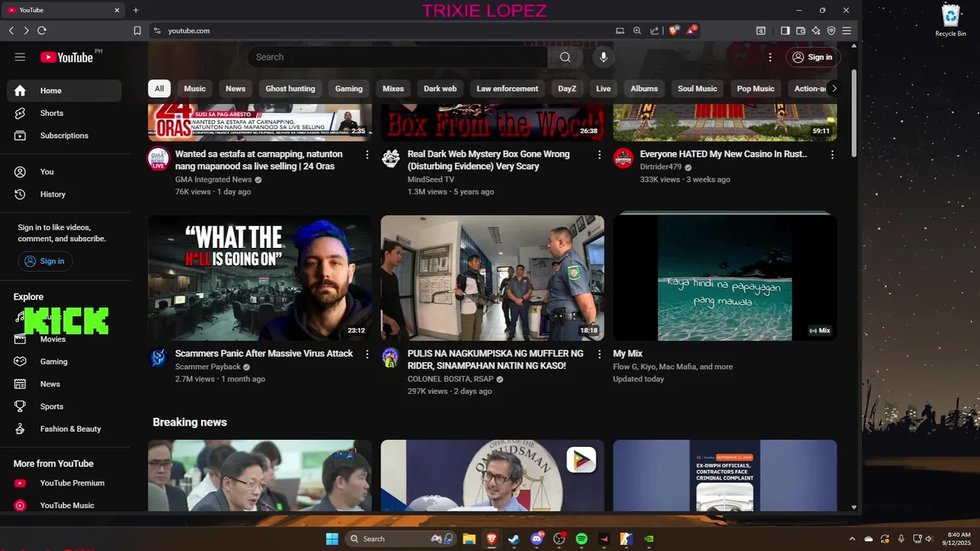Go to Home in the sidebar
The width and height of the screenshot is (980, 551).
coord(64,90)
